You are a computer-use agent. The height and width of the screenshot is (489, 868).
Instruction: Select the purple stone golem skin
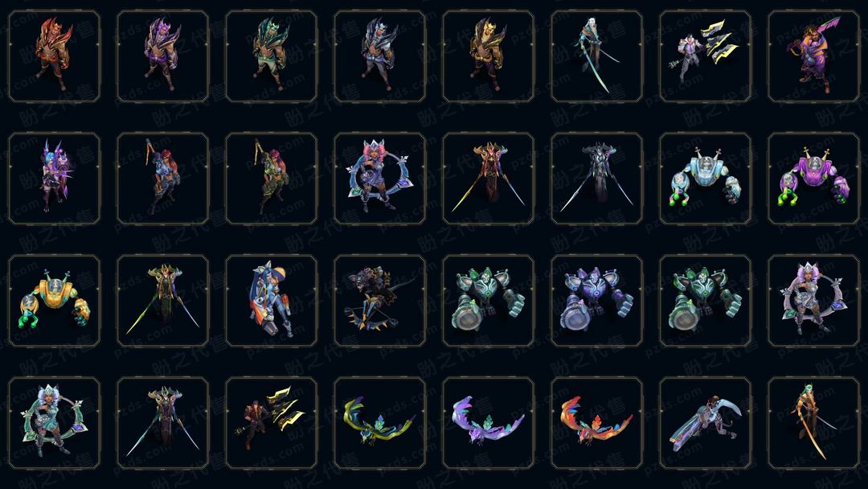pos(596,301)
